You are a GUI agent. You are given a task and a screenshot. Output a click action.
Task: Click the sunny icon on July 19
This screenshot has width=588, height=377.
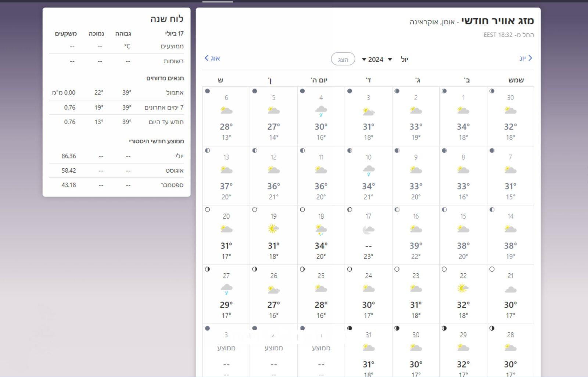(x=273, y=230)
